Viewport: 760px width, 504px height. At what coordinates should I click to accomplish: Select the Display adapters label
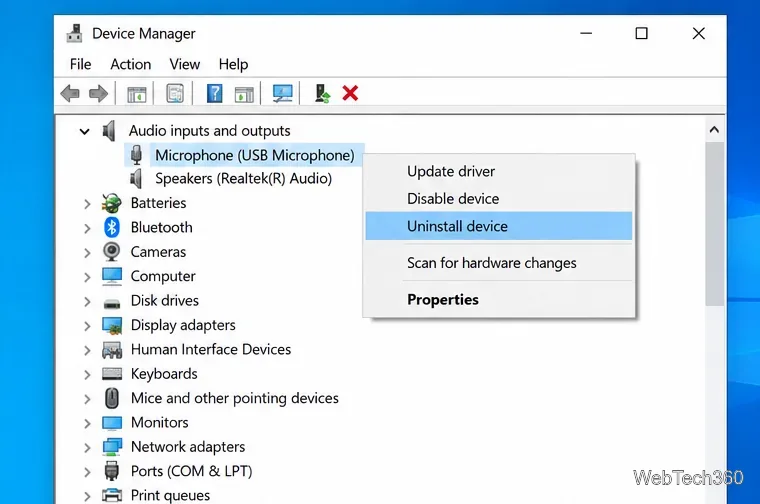click(x=183, y=325)
